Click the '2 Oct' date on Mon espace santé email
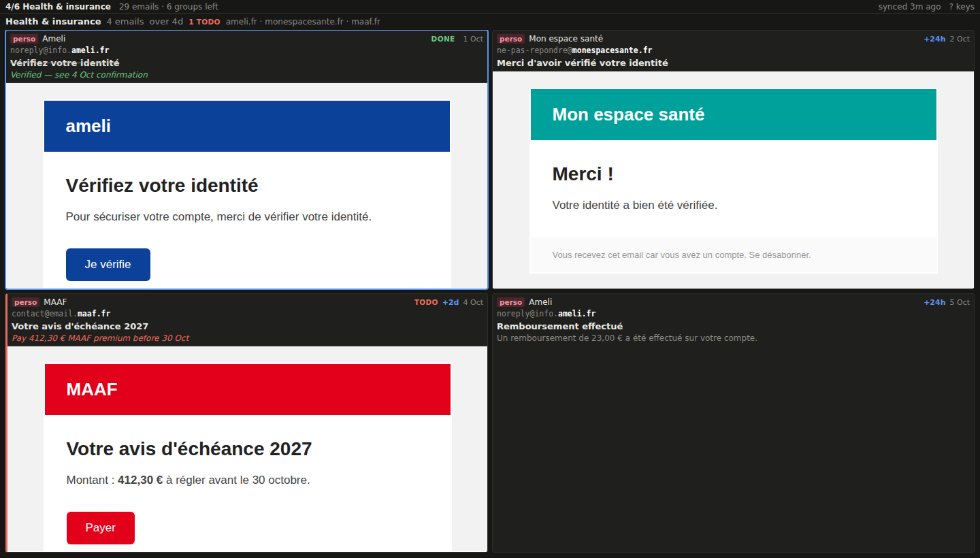This screenshot has height=558, width=980. tap(960, 39)
